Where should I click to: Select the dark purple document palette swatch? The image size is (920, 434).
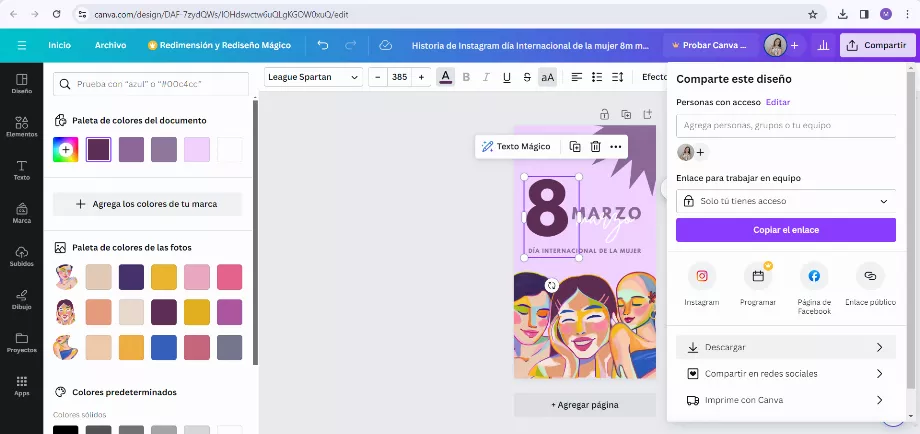(x=99, y=150)
